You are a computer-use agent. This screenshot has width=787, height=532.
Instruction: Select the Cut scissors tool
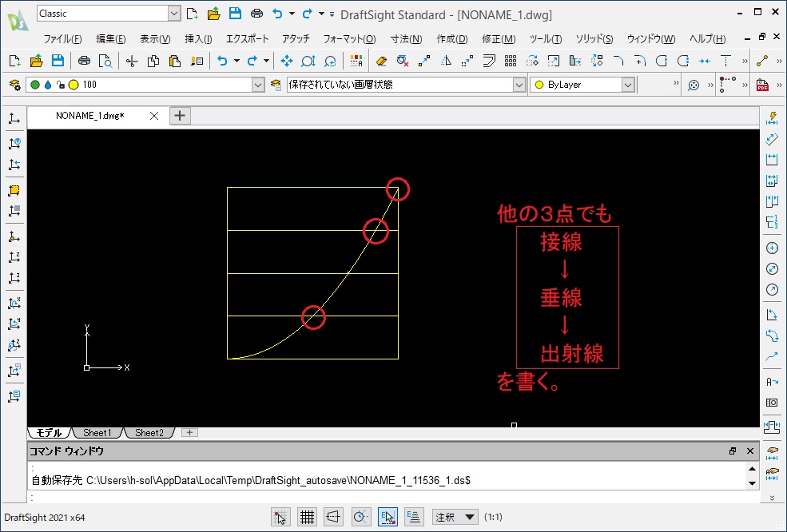(x=132, y=62)
